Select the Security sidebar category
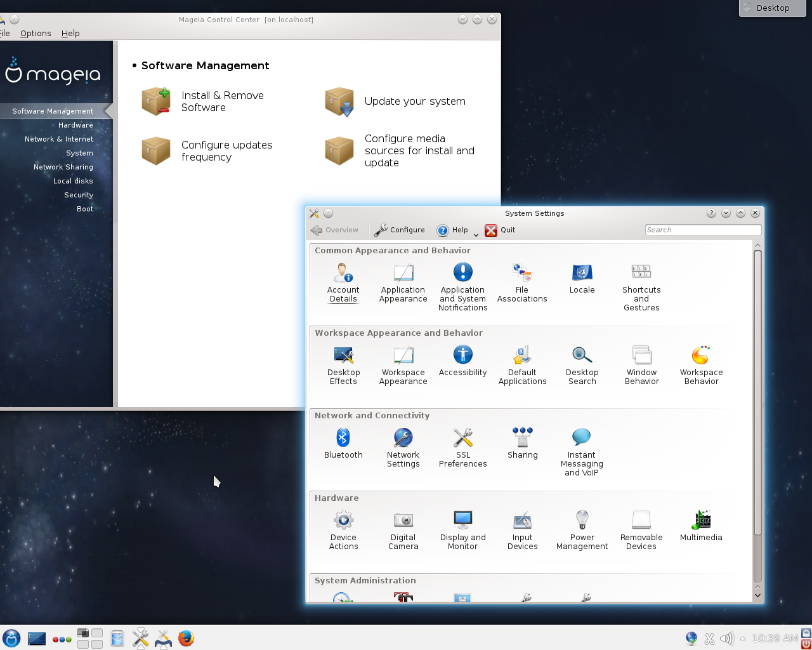 (79, 195)
